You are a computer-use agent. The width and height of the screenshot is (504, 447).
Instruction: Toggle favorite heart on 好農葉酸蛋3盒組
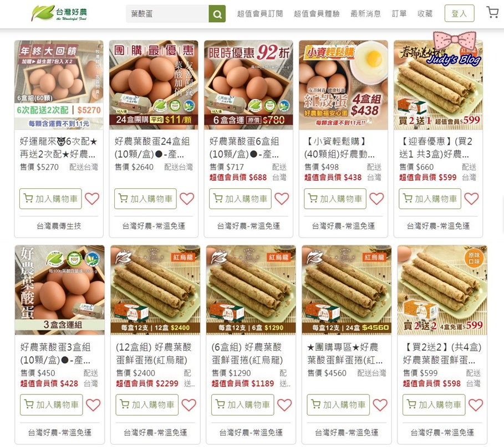pos(93,405)
